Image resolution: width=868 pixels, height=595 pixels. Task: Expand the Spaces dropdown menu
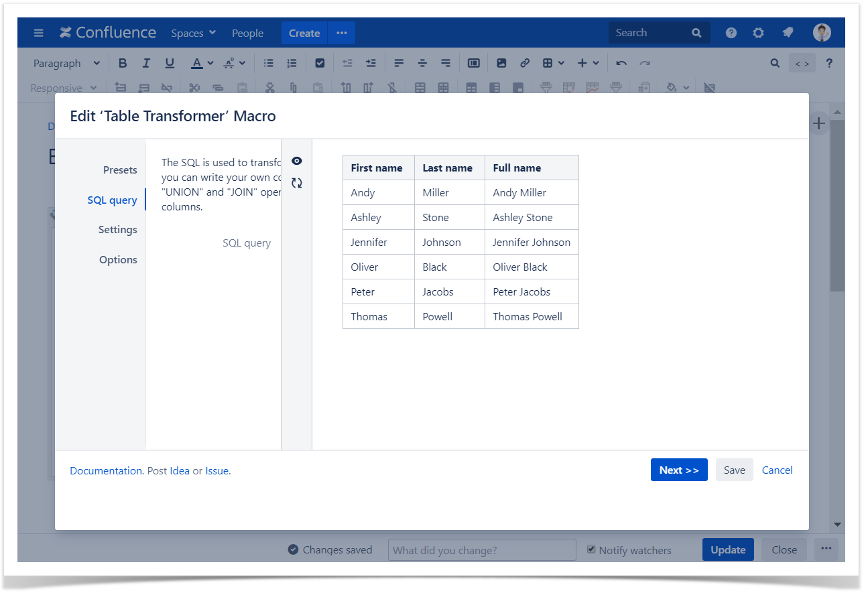pos(193,33)
